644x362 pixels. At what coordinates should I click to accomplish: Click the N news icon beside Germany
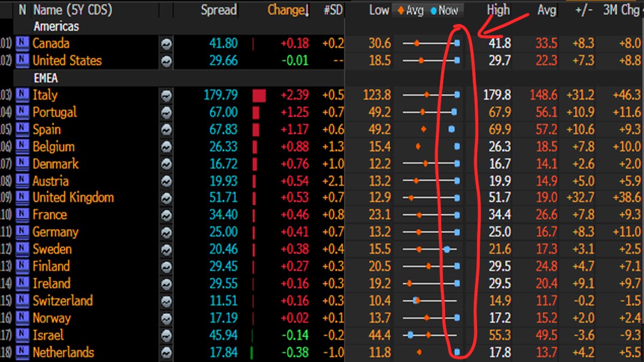pos(22,232)
